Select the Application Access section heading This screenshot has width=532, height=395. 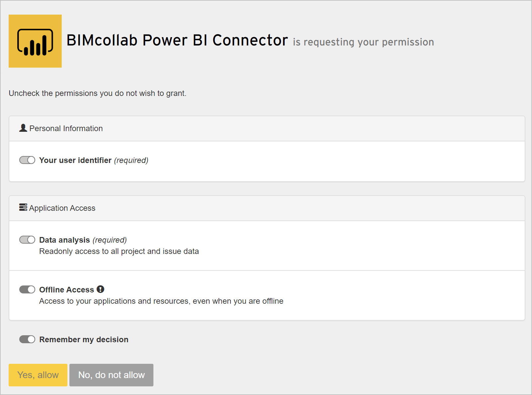pos(62,208)
